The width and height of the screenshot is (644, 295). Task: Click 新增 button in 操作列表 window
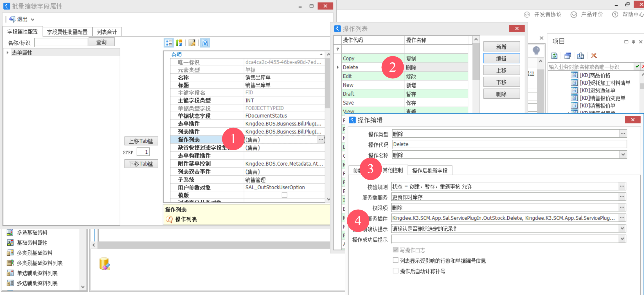(x=501, y=47)
